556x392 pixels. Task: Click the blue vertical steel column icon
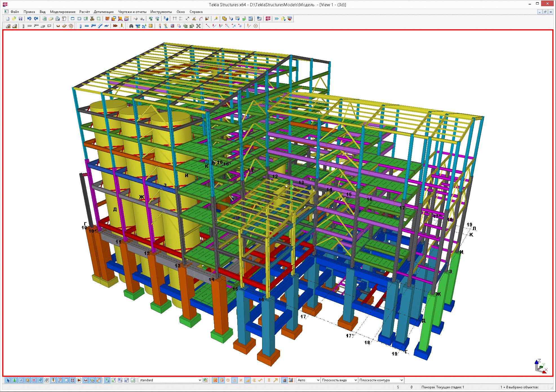click(x=80, y=26)
